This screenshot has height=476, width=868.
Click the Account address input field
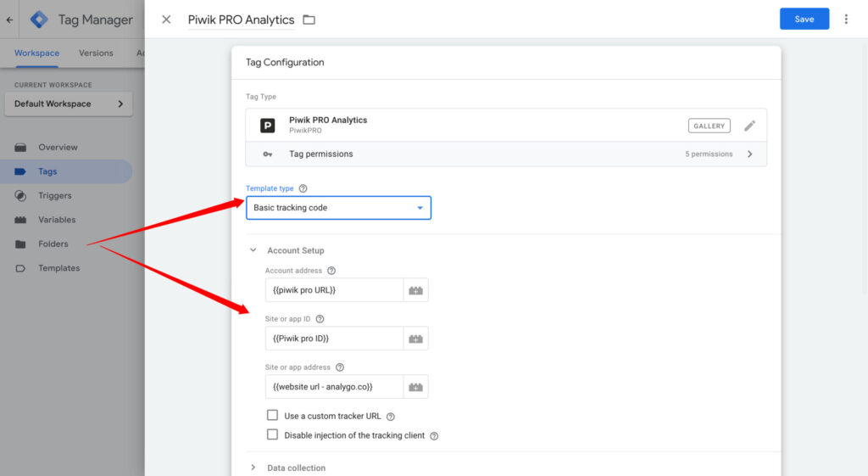[x=334, y=290]
